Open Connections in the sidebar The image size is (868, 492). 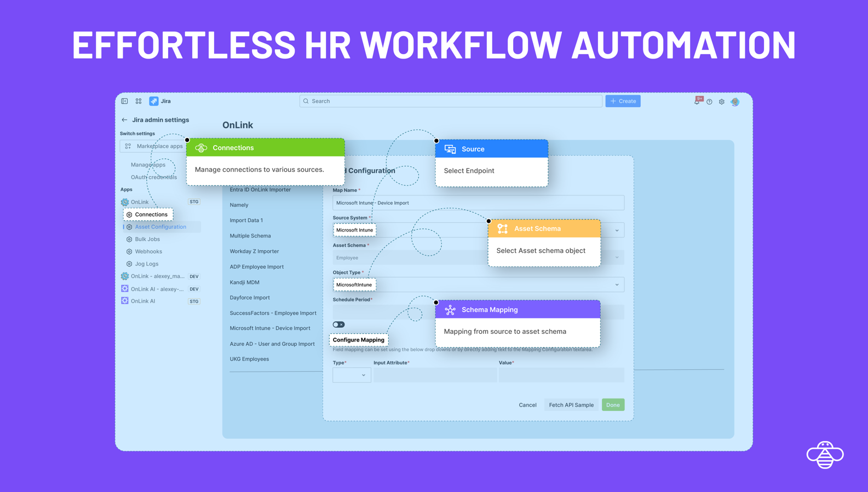coord(148,215)
